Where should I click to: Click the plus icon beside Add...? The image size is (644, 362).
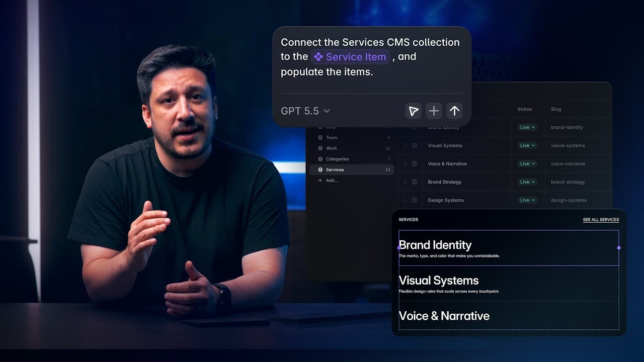coord(320,180)
